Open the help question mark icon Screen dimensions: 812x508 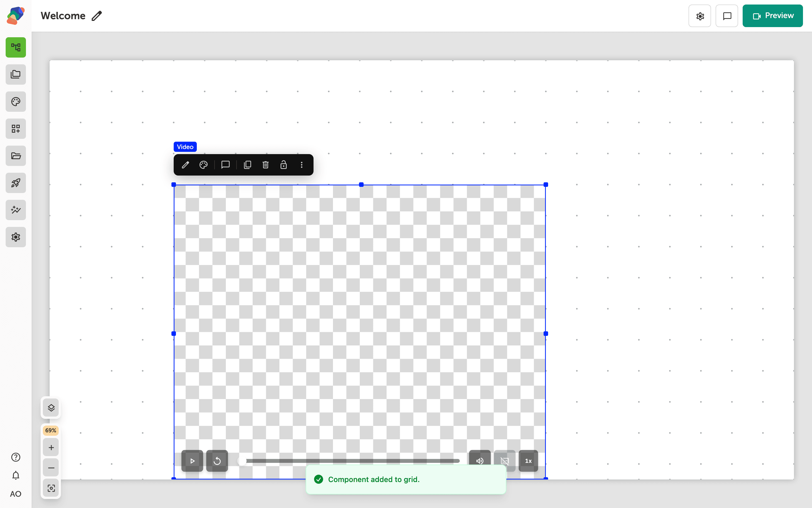16,457
